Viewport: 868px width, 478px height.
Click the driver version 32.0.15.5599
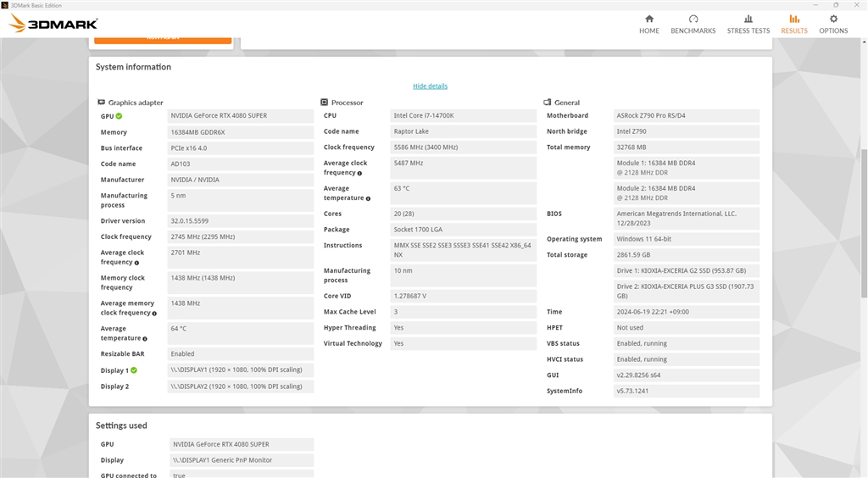240,220
